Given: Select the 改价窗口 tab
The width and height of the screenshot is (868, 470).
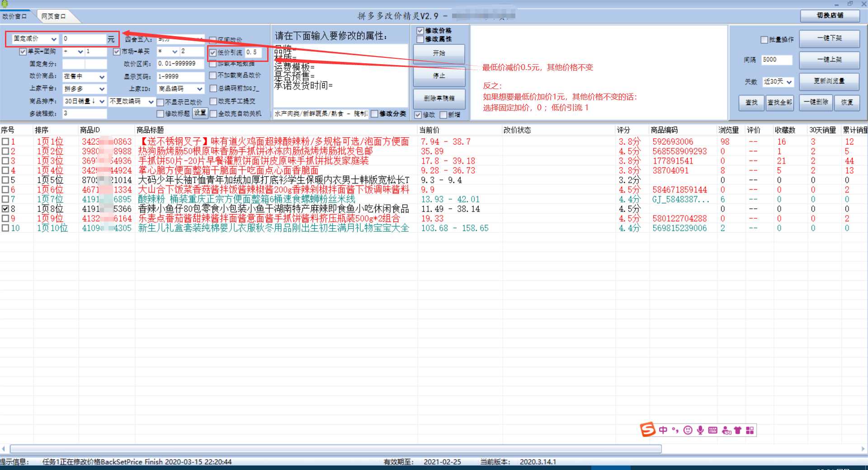Looking at the screenshot, I should point(15,16).
